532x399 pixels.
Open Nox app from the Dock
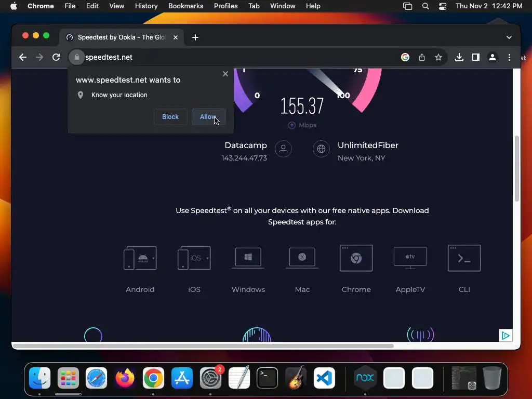365,378
